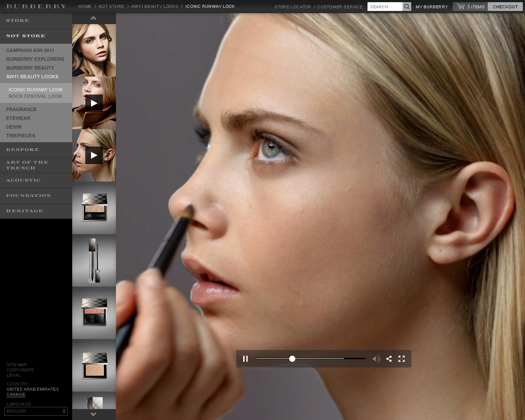
Task: Click the video progress slider handle
Action: click(x=292, y=359)
